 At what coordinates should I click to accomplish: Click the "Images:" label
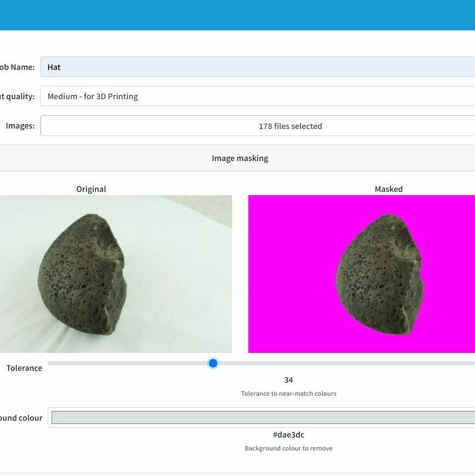(20, 126)
